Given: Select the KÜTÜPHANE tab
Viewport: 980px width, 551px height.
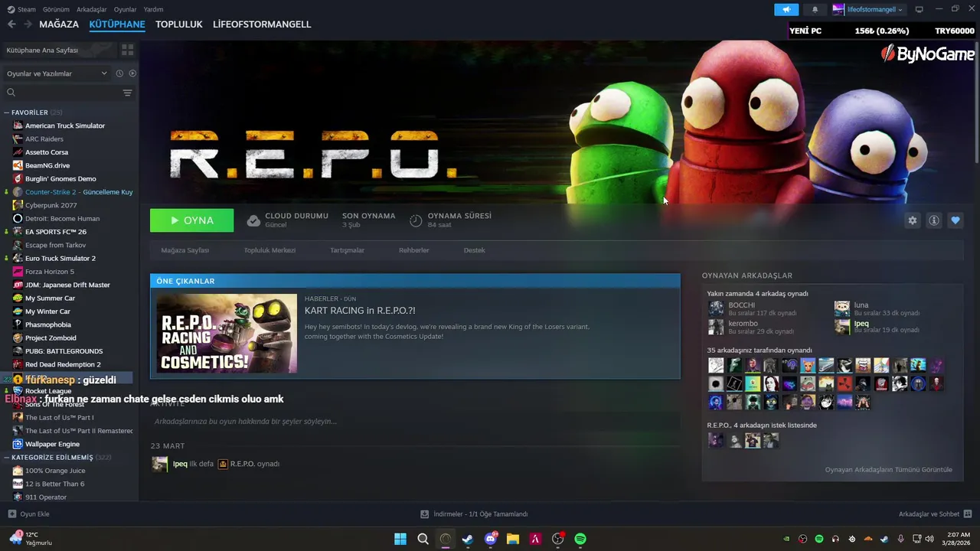Looking at the screenshot, I should pos(117,24).
